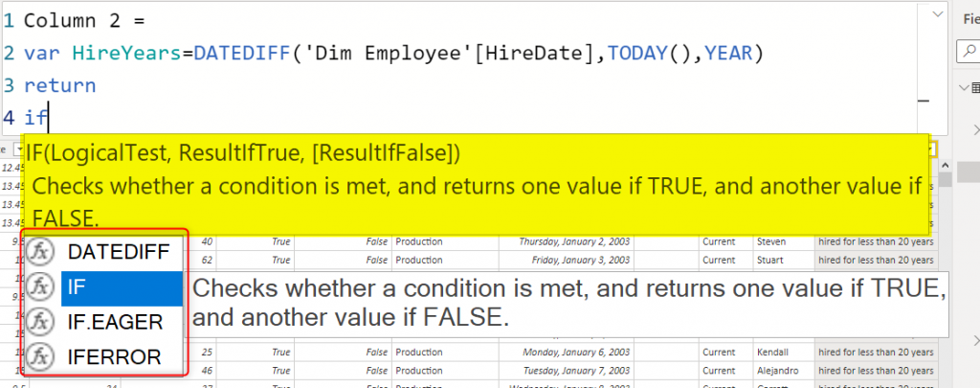Image resolution: width=980 pixels, height=388 pixels.
Task: Select the fx icon beside IF.EAGER
Action: [41, 321]
